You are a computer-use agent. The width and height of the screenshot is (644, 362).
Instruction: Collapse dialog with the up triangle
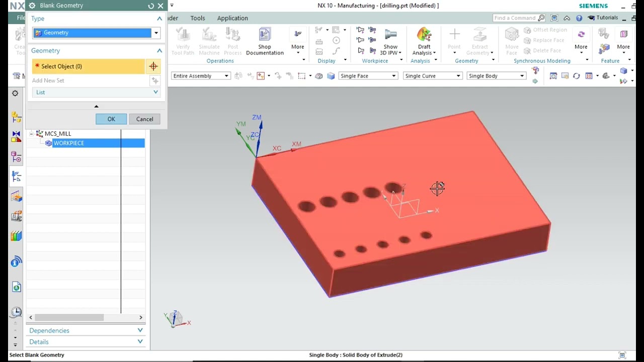tap(96, 106)
